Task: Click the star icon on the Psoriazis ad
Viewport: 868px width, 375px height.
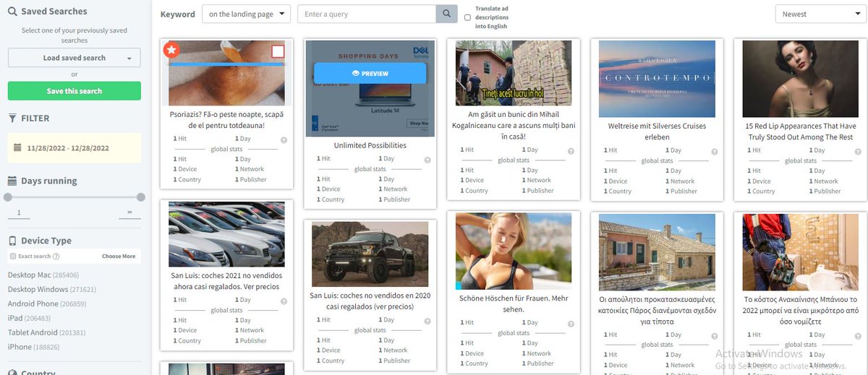Action: (x=171, y=50)
